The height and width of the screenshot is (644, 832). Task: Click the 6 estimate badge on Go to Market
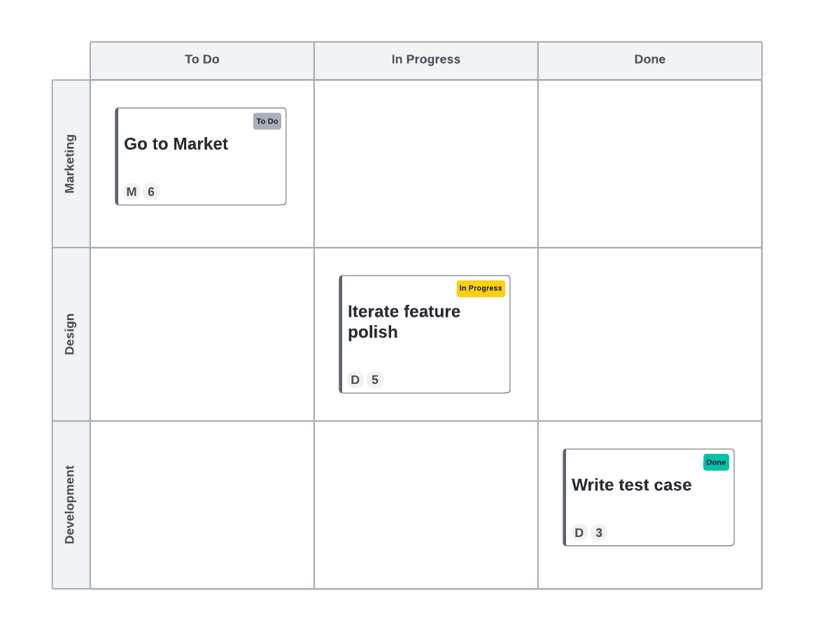coord(151,192)
